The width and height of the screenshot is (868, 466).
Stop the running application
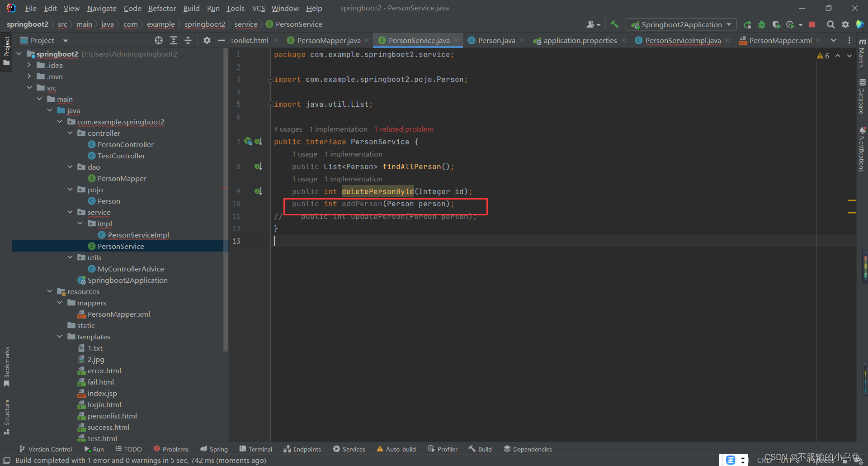tap(812, 24)
